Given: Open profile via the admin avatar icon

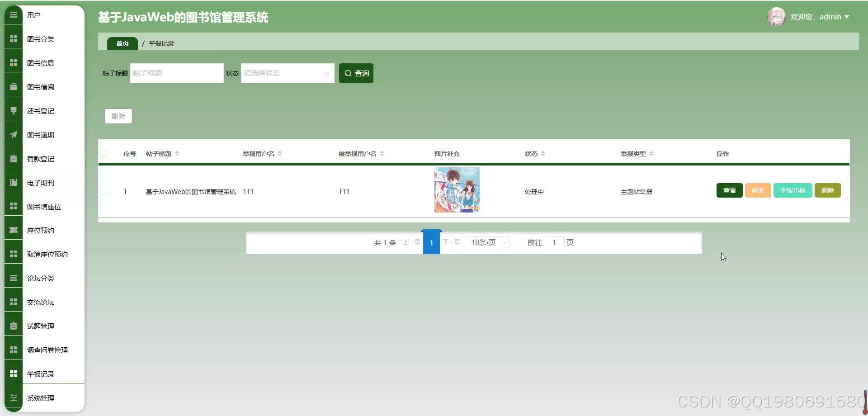Looking at the screenshot, I should [x=776, y=17].
